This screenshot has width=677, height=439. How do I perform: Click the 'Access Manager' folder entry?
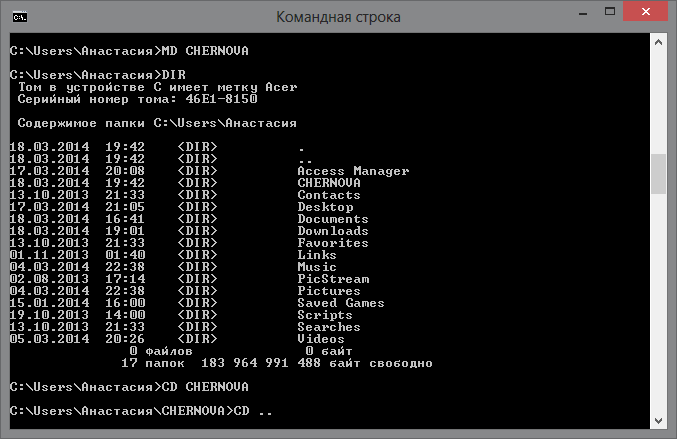click(x=353, y=171)
